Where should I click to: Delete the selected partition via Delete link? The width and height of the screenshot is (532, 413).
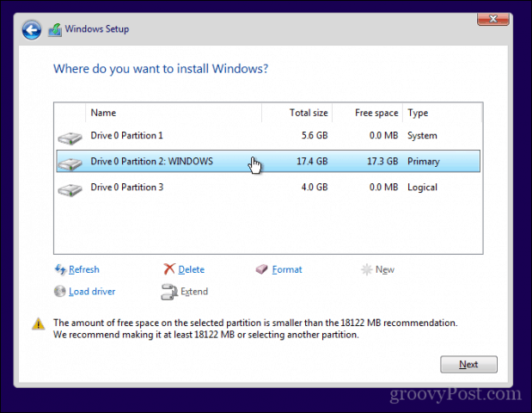coord(192,269)
